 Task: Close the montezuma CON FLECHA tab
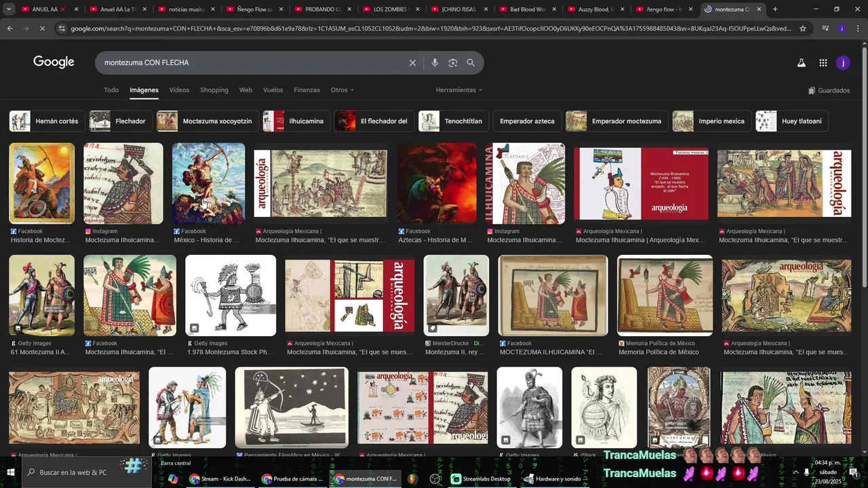pos(759,9)
